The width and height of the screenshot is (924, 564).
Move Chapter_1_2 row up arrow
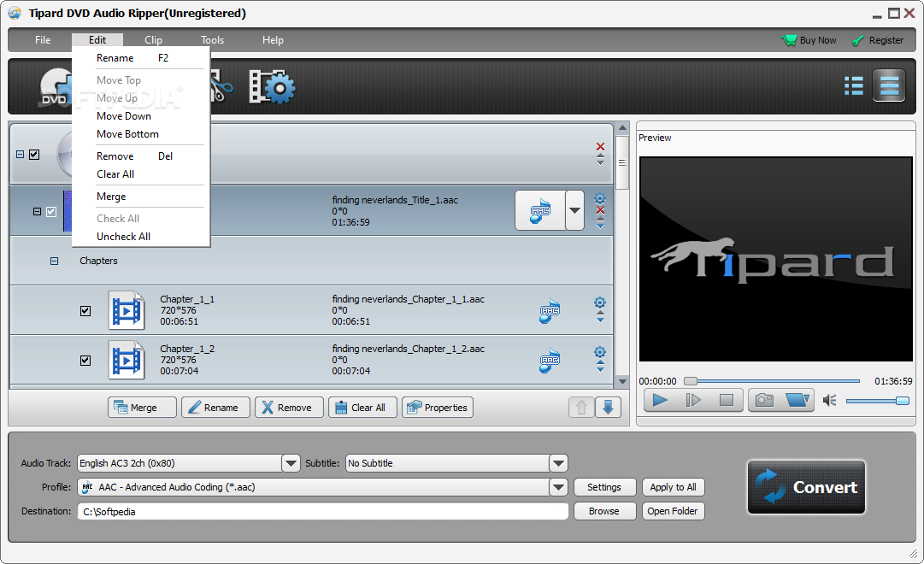point(600,361)
